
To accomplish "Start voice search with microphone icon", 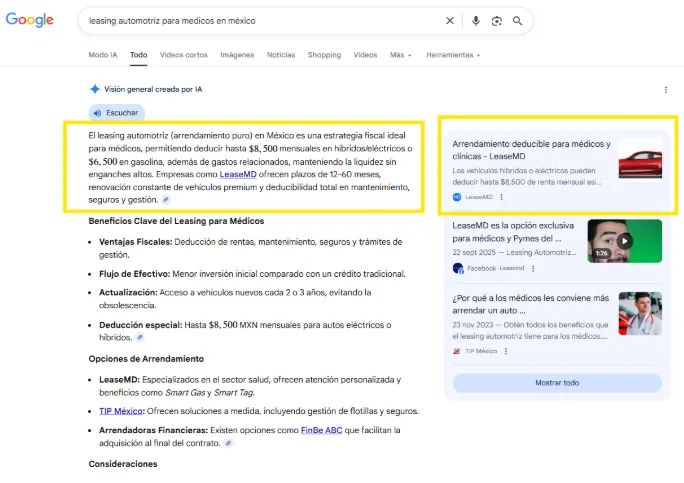I will (475, 21).
